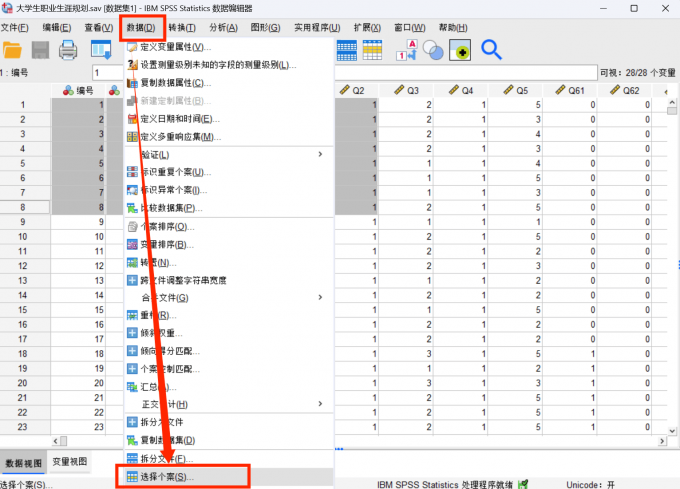This screenshot has width=680, height=489.
Task: Choose 跨文件调整字符串宽度 menu item
Action: pyautogui.click(x=229, y=280)
